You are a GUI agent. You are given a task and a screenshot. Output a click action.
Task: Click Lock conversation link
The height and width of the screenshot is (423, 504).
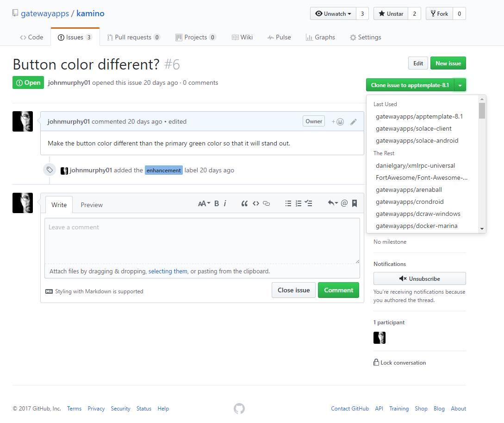[403, 362]
